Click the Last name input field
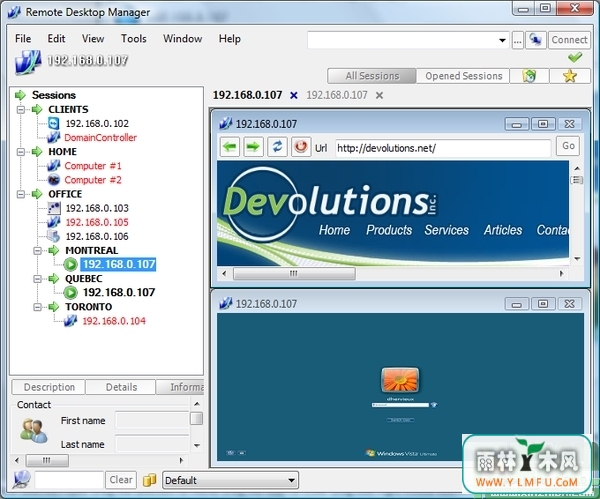600x499 pixels. pos(152,444)
